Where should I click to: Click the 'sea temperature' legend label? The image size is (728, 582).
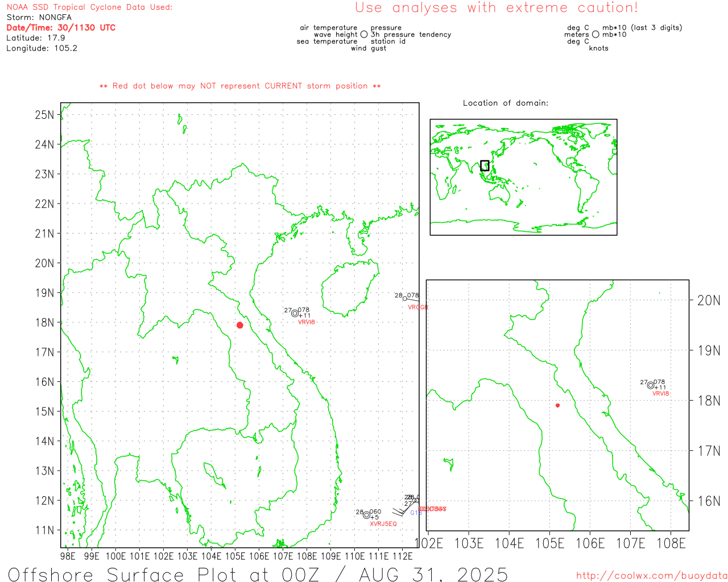click(327, 41)
